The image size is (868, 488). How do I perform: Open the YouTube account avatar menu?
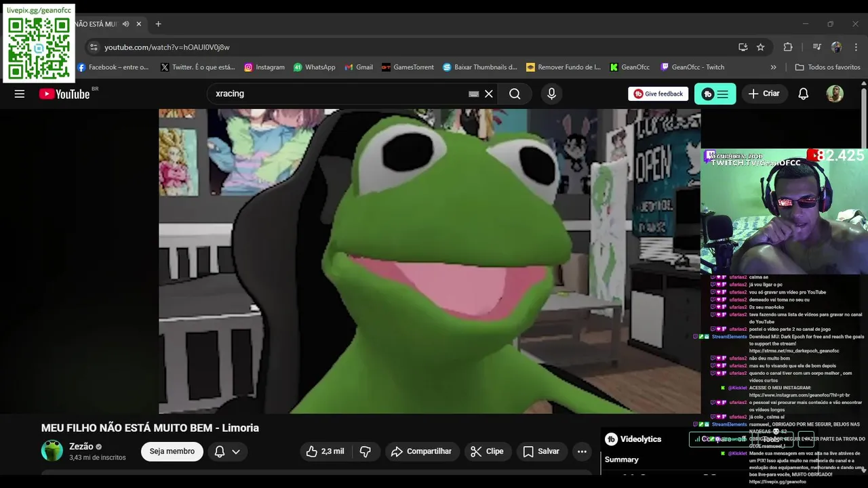coord(835,94)
